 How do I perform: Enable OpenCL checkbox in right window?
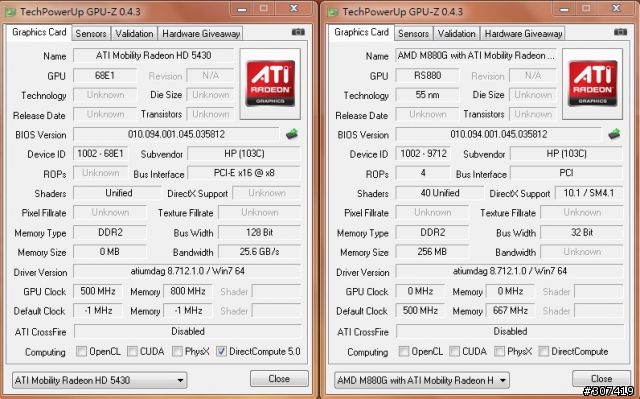click(404, 351)
